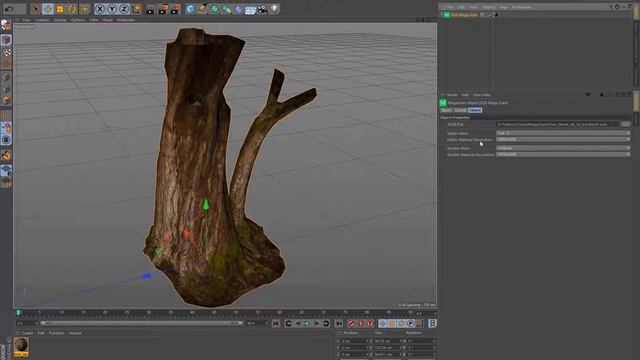
Task: Open Attribute Manager User Data menu
Action: coord(481,95)
